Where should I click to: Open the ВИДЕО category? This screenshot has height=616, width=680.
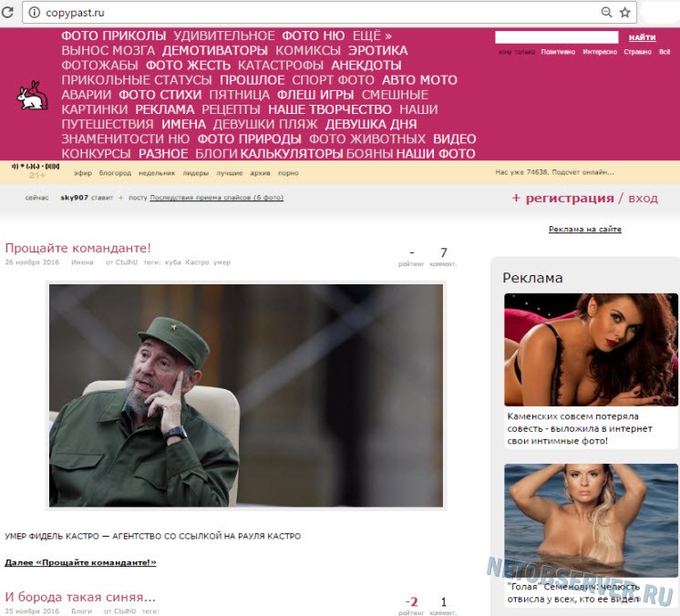click(455, 139)
